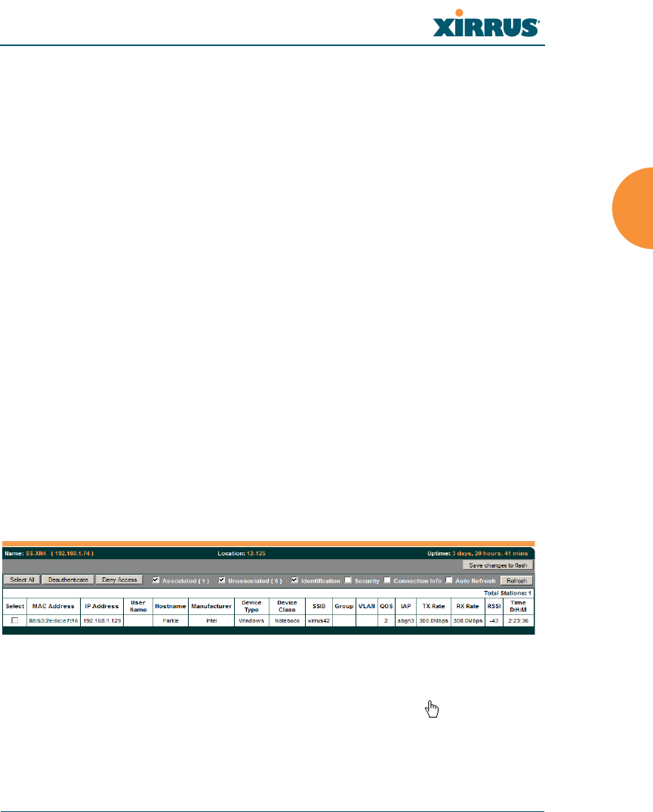Viewport: 653px width, 812px height.
Task: Click the Time D:H:M column header
Action: point(519,606)
